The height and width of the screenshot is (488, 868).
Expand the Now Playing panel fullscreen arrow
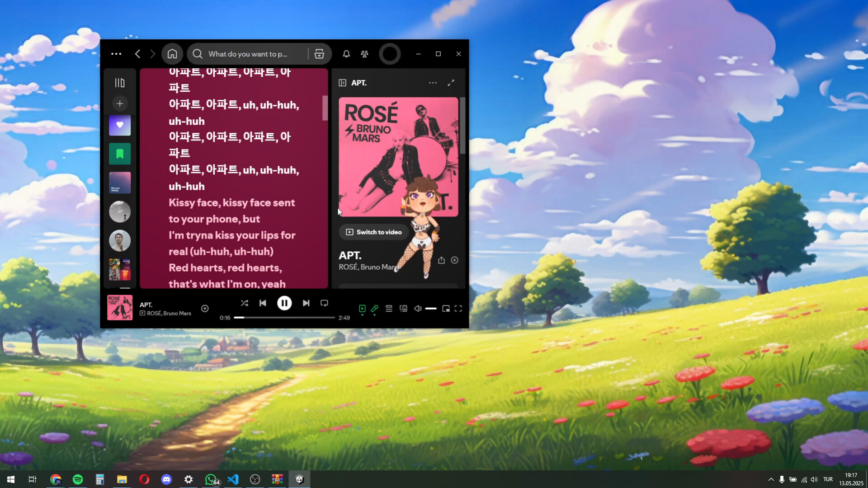[451, 83]
